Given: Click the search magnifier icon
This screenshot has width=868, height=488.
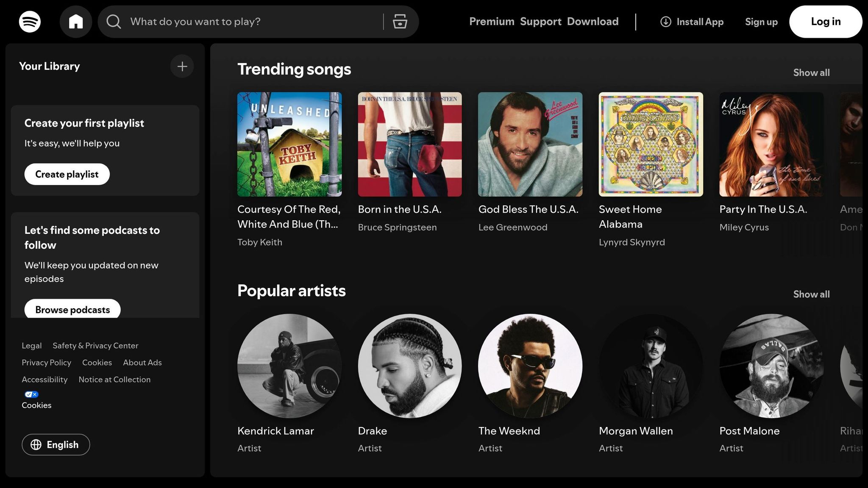Looking at the screenshot, I should (x=114, y=22).
